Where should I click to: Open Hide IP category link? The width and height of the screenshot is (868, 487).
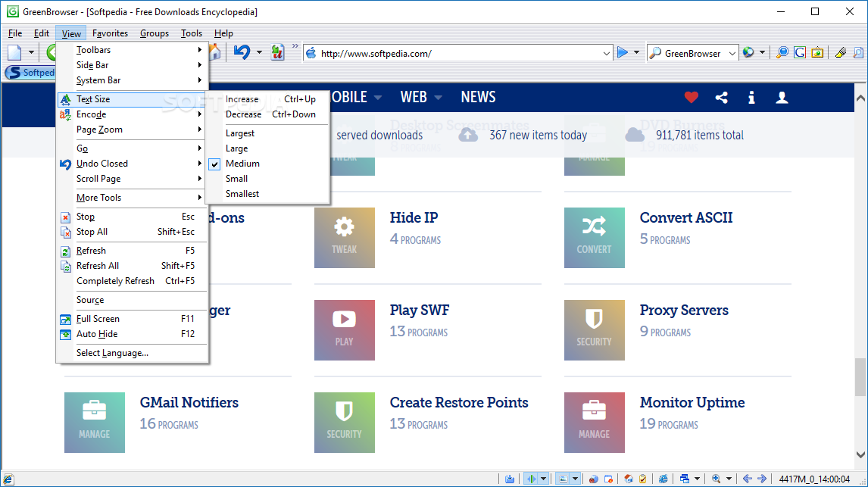coord(414,217)
